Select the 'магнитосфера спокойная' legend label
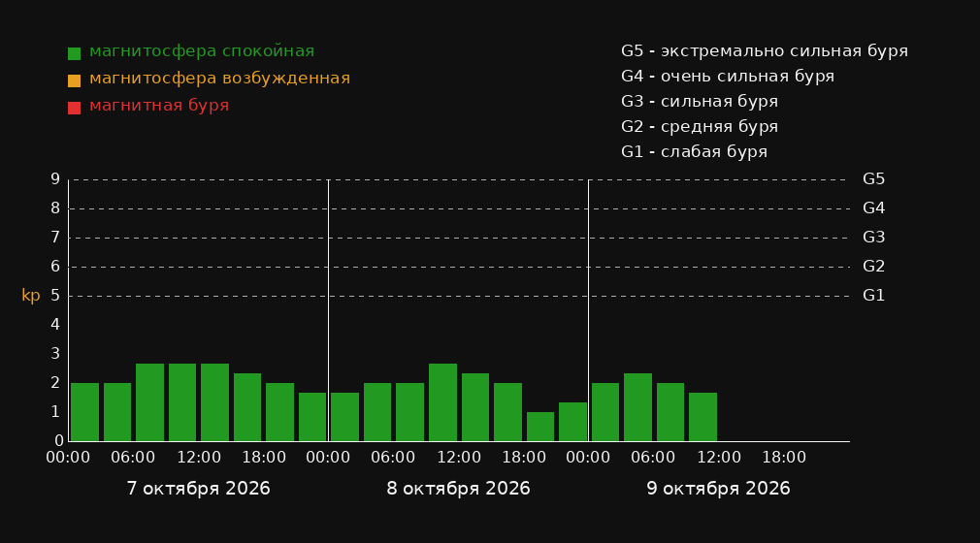 point(202,51)
